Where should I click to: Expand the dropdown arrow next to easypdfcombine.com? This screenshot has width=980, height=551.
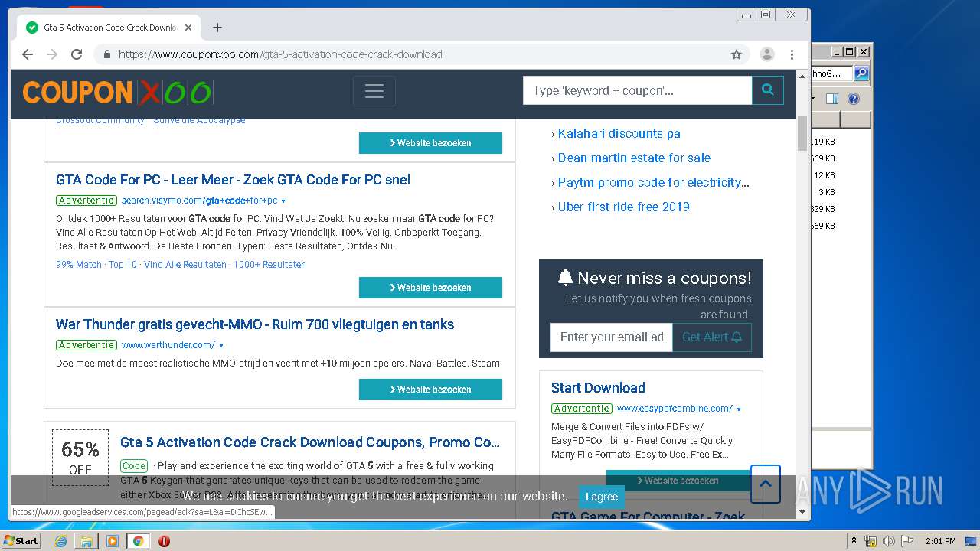(739, 409)
